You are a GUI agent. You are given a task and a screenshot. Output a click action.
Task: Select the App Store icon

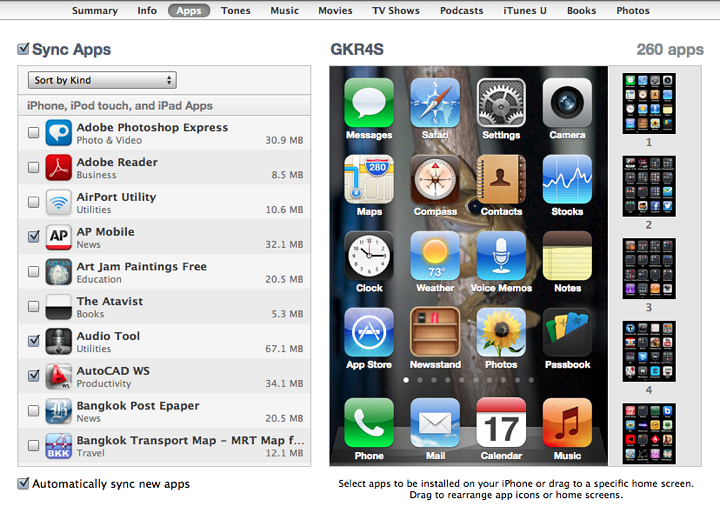(369, 332)
